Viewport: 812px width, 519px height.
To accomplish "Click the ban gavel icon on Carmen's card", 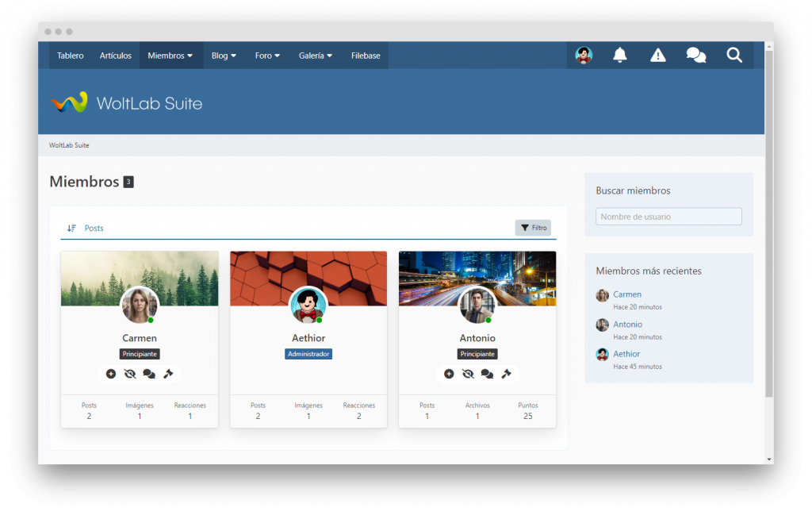I will [168, 374].
